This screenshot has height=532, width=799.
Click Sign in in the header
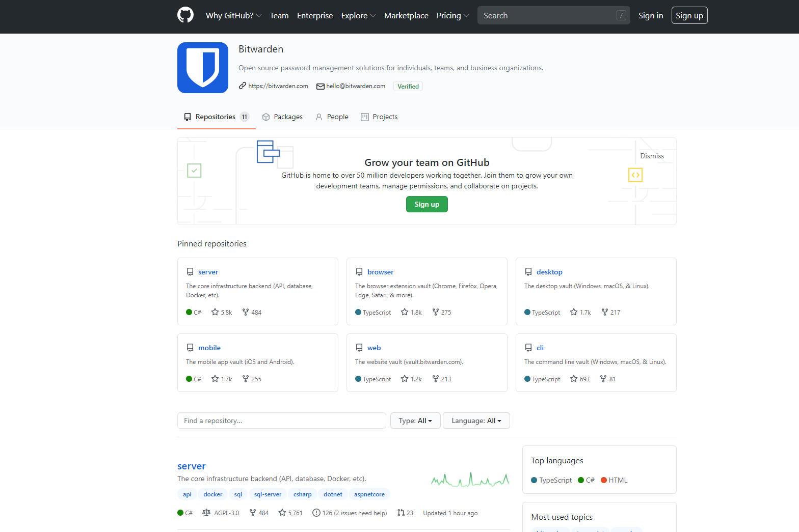(651, 16)
